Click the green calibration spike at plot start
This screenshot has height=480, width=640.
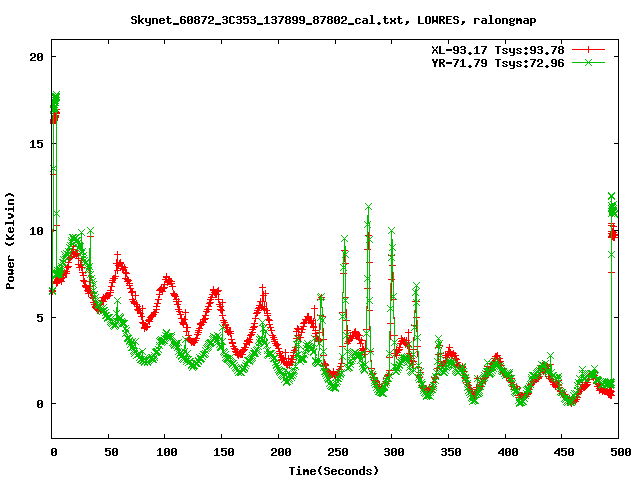(x=55, y=100)
